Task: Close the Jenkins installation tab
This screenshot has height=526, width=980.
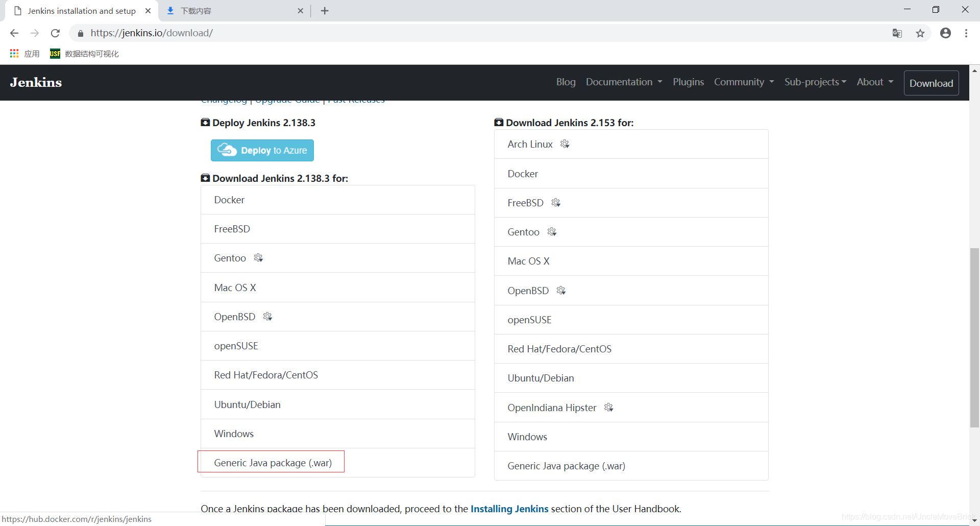Action: (x=148, y=11)
